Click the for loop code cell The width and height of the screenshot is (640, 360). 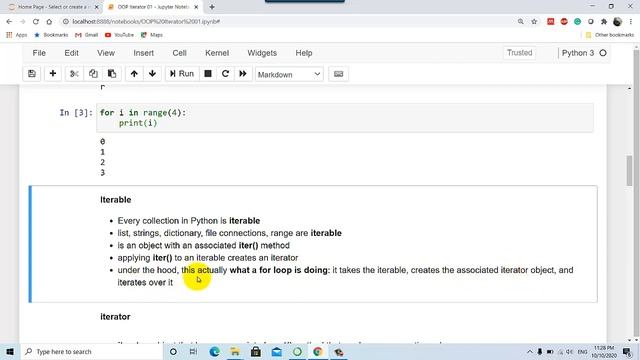click(344, 118)
